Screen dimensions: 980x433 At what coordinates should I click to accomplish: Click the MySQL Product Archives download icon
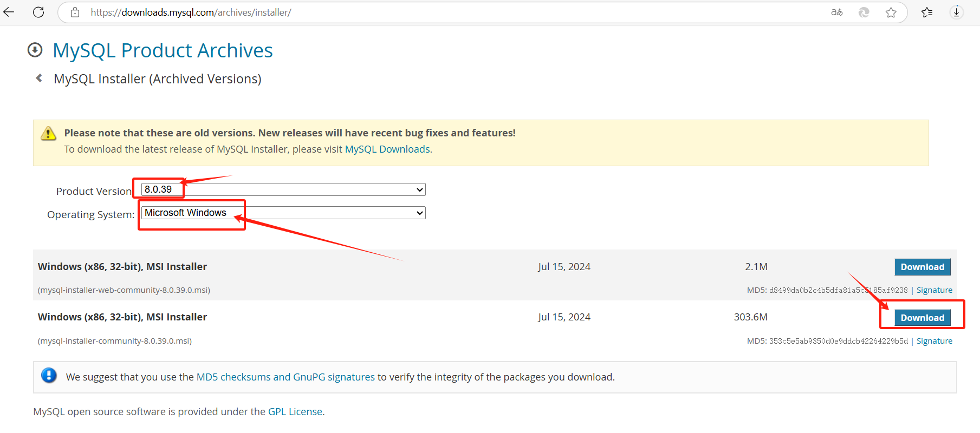35,50
